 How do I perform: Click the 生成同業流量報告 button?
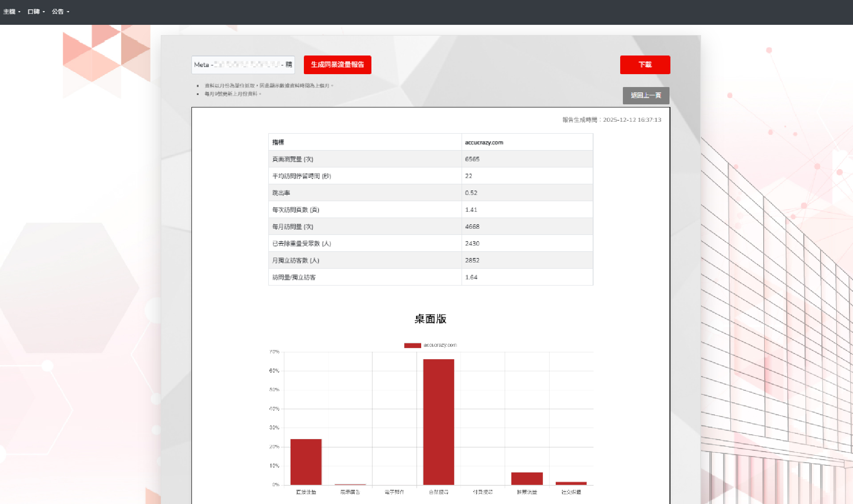[x=337, y=65]
